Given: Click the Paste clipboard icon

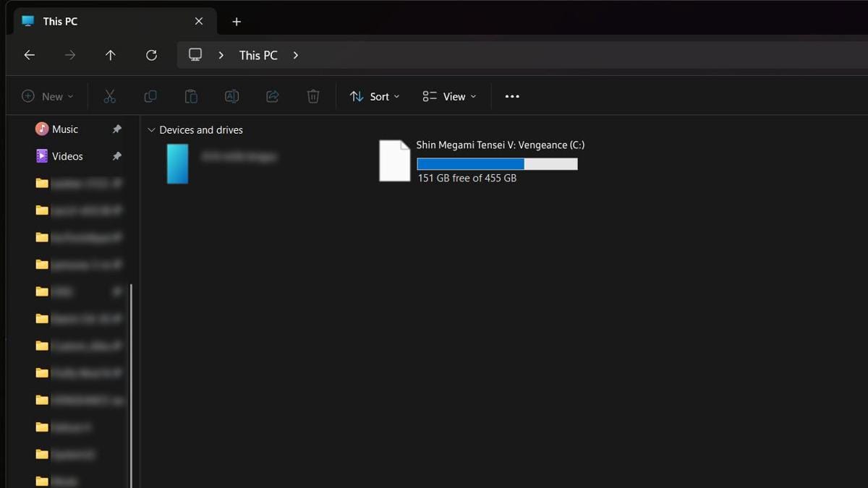Looking at the screenshot, I should click(191, 96).
